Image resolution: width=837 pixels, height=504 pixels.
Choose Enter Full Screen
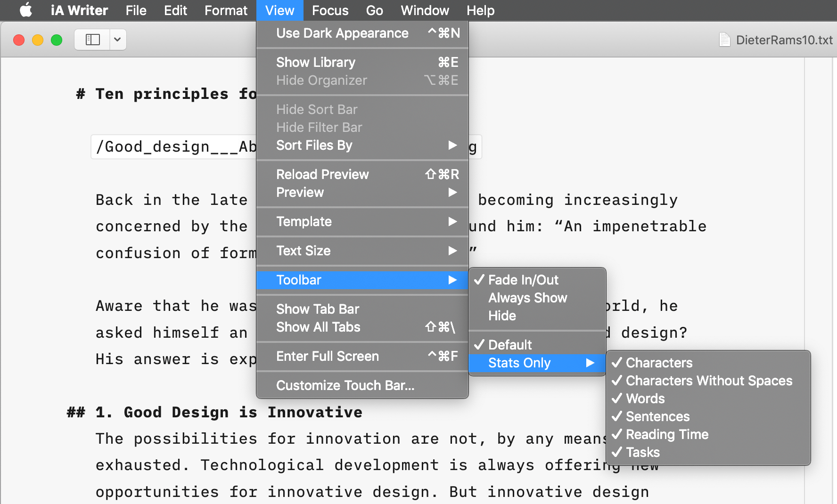click(362, 356)
